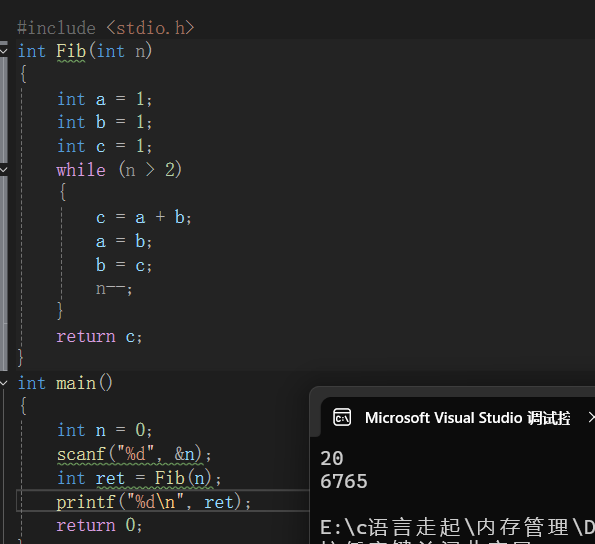Collapse the Fib function code block
Image resolution: width=595 pixels, height=544 pixels.
coord(3,51)
